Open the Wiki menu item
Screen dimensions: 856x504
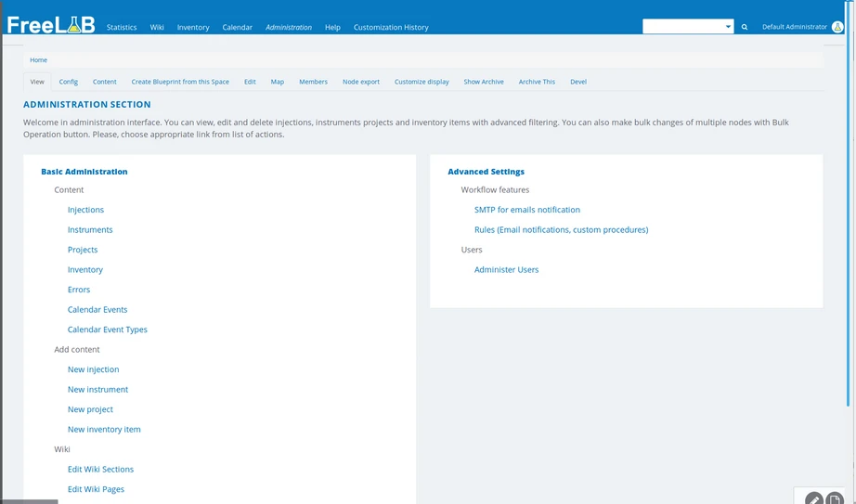[x=157, y=27]
